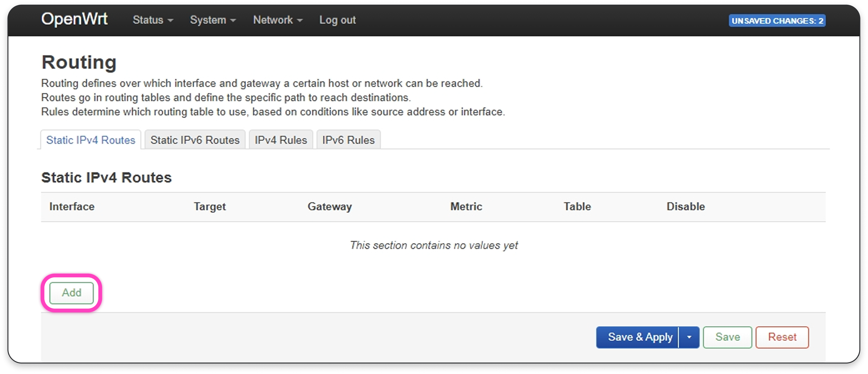Switch to the IPv6 Rules tab

pyautogui.click(x=348, y=140)
